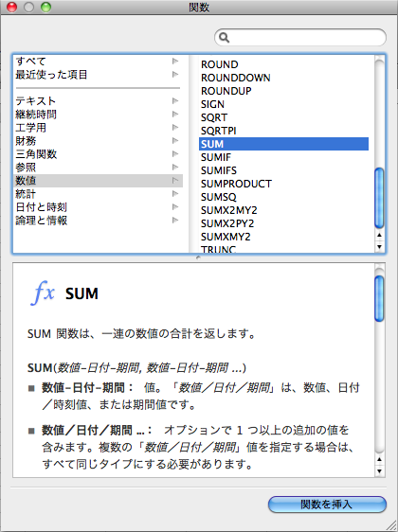Pick the SUMPRODUCT function
The width and height of the screenshot is (398, 532).
283,184
